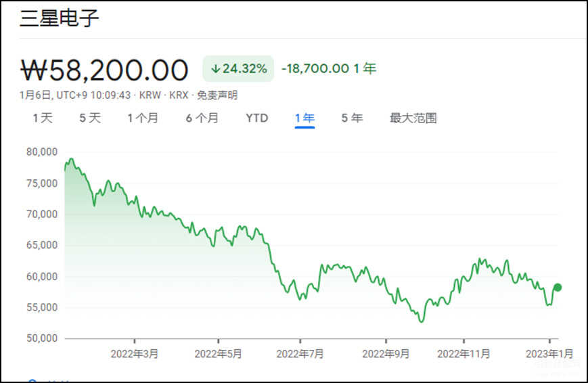Click the down arrow 24.32% change badge
This screenshot has height=383, width=588.
tap(238, 68)
